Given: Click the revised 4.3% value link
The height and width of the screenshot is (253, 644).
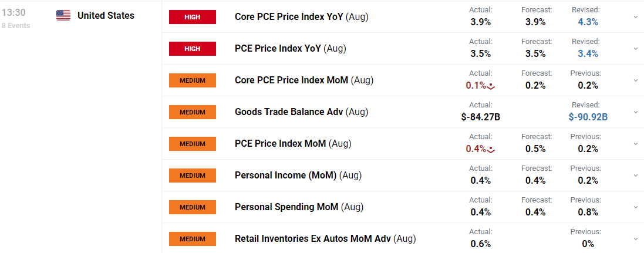Looking at the screenshot, I should (x=588, y=22).
